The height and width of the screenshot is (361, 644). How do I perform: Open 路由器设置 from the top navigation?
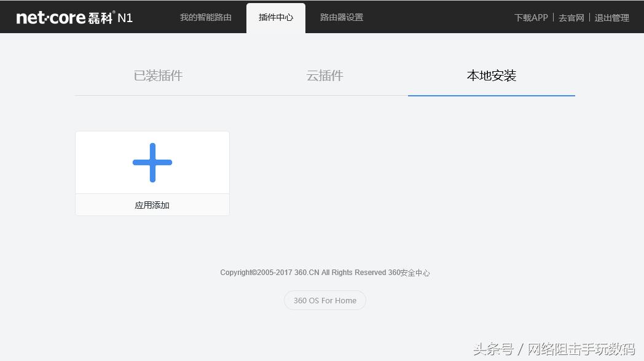(x=341, y=18)
